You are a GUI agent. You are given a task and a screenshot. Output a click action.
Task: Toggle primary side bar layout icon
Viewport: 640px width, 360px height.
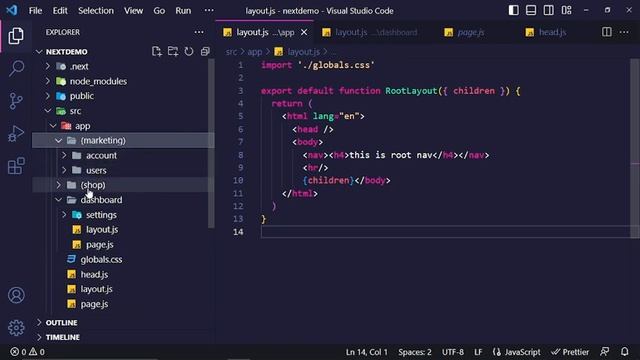coord(513,10)
